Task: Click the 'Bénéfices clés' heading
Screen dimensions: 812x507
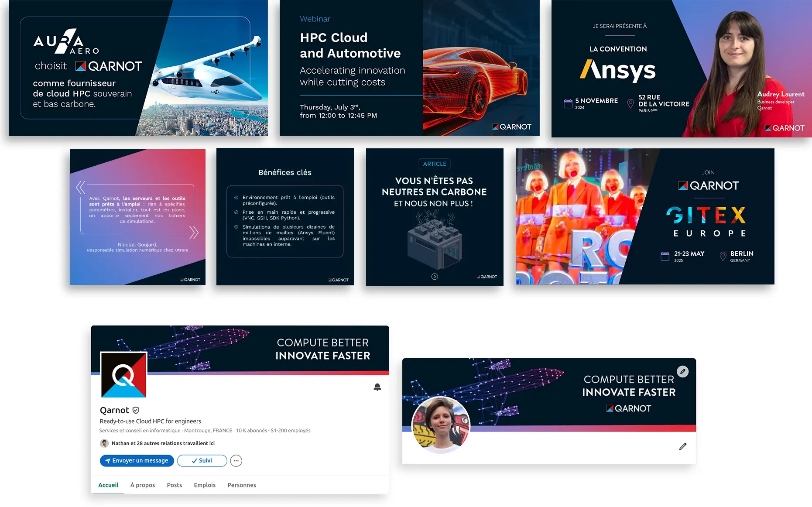Action: click(285, 172)
